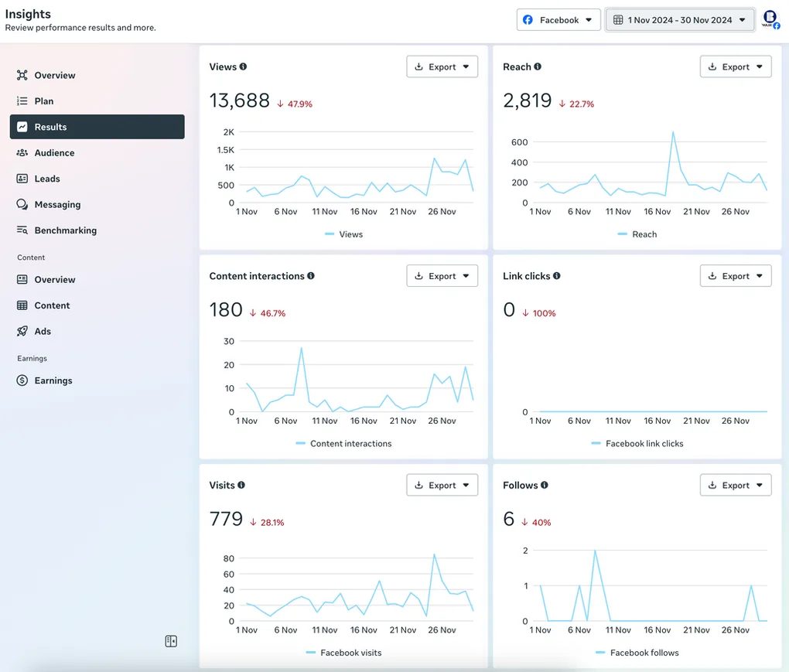
Task: Click the Visits total 779
Action: (226, 519)
